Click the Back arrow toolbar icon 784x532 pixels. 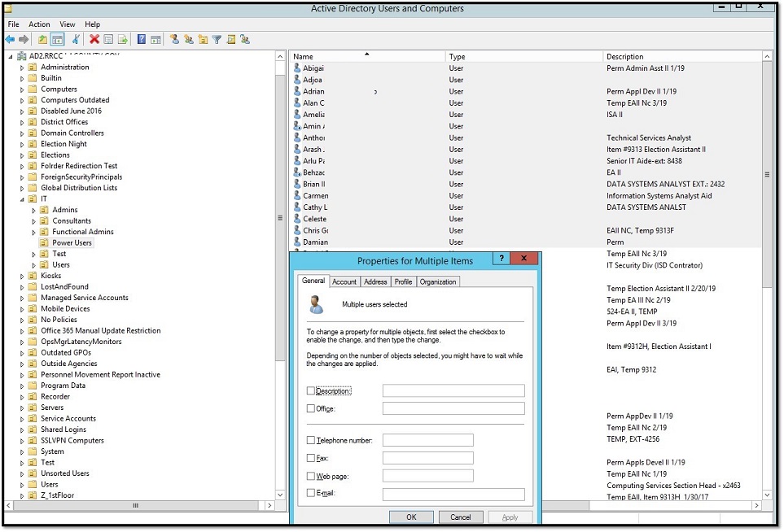coord(10,40)
